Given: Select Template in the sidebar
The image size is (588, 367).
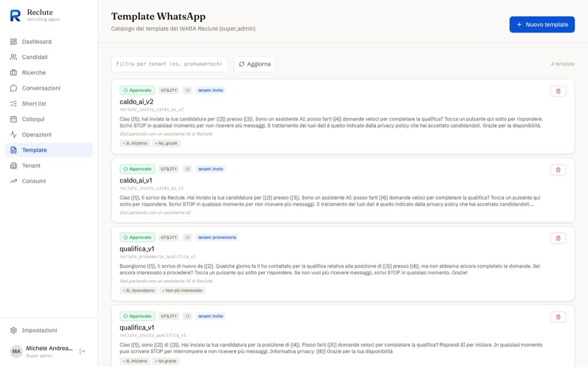Looking at the screenshot, I should click(49, 150).
